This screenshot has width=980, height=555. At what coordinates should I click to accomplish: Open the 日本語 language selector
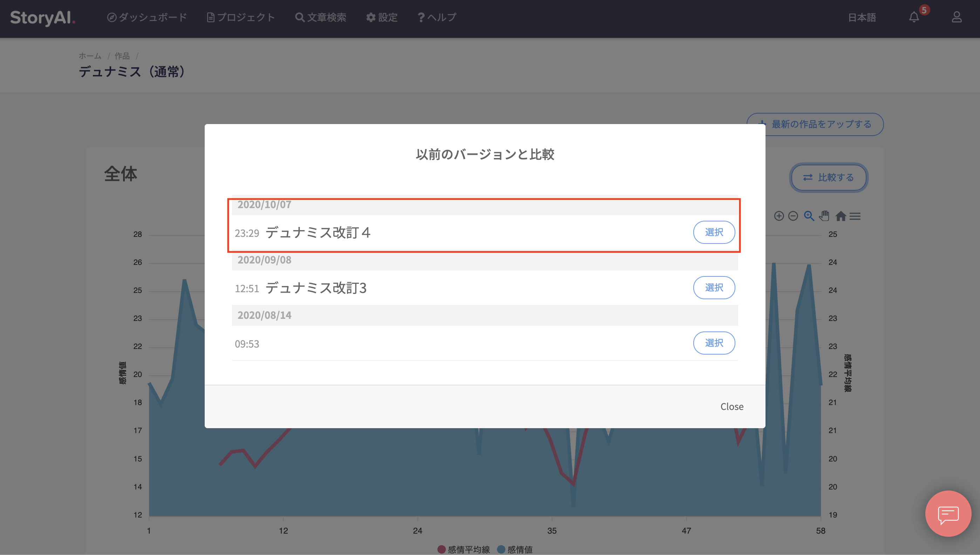(862, 17)
